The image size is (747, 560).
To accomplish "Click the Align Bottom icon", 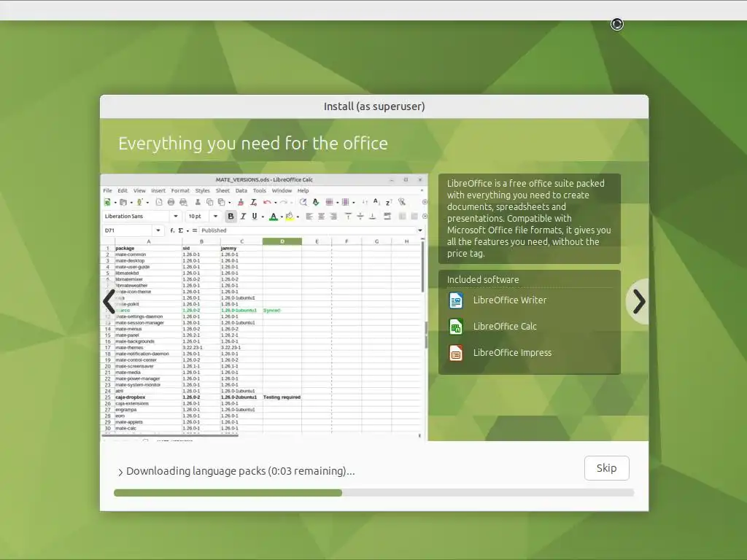I will click(373, 217).
